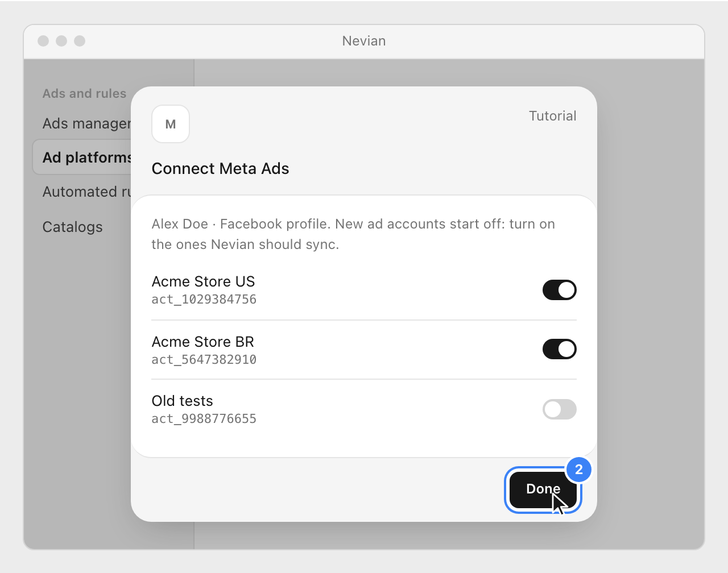Click the Old tests account name
The width and height of the screenshot is (728, 573).
pos(182,401)
